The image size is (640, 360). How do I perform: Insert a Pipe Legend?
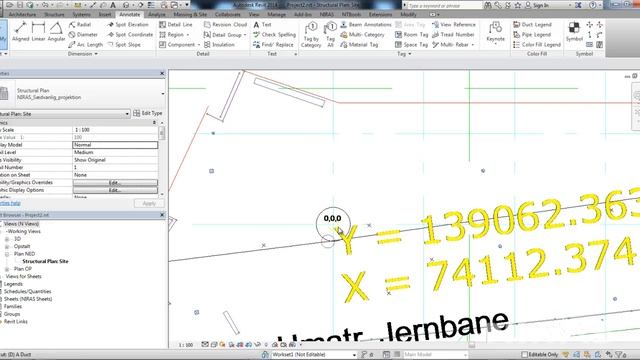(532, 35)
